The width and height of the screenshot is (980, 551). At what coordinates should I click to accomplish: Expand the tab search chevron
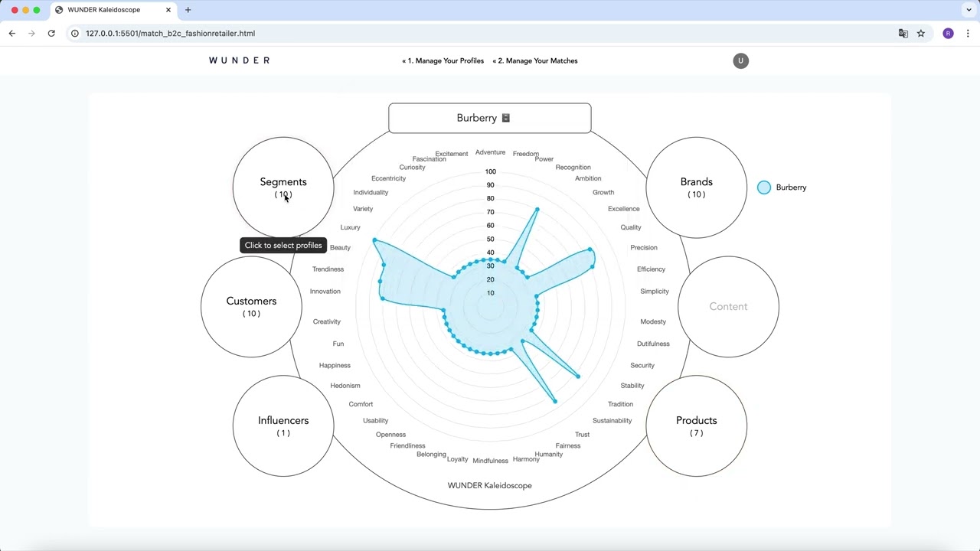click(x=969, y=10)
